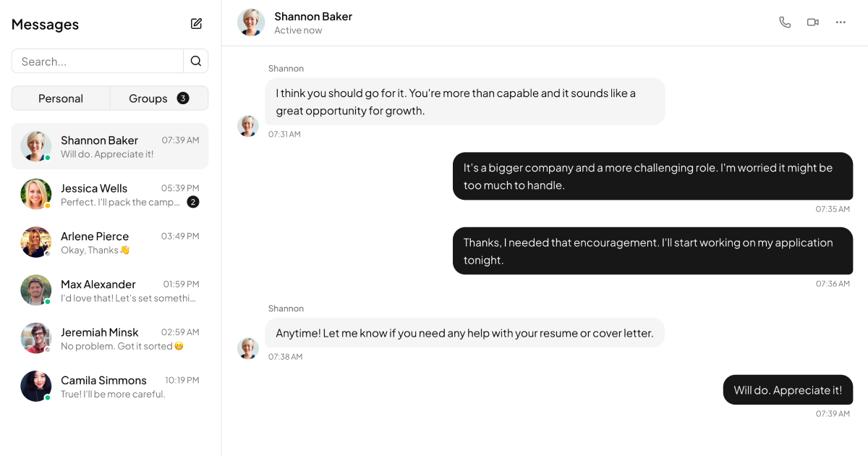Start a video call with Shannon
This screenshot has height=456, width=868.
(812, 22)
